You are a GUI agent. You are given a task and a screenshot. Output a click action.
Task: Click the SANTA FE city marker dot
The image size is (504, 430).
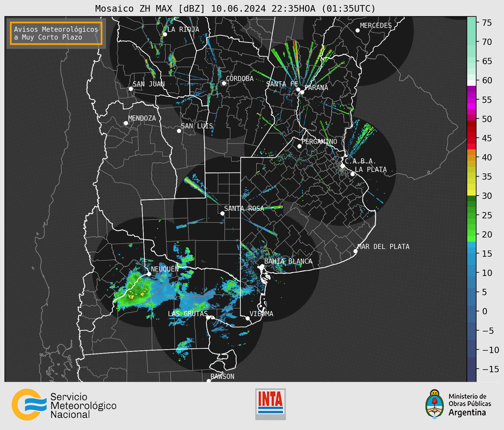coord(298,89)
